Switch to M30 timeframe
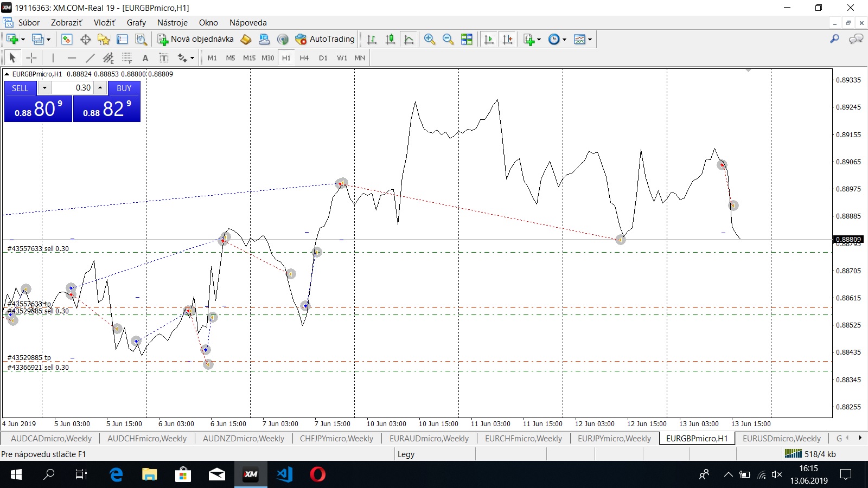The image size is (868, 488). coord(268,57)
